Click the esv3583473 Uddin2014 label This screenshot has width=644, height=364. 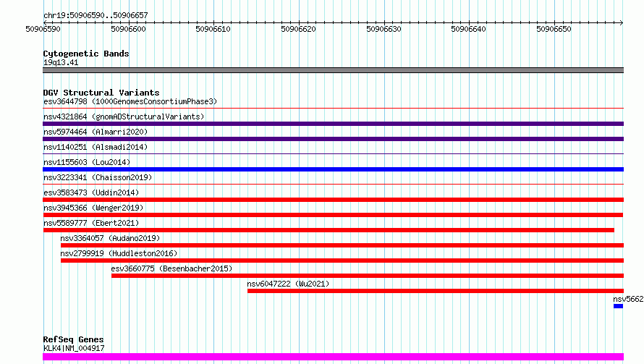click(91, 192)
